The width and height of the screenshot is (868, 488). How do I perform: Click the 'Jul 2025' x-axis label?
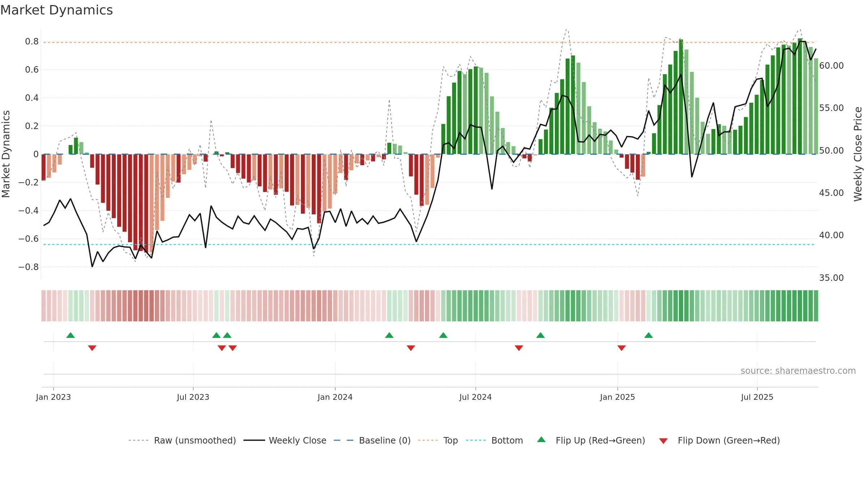pyautogui.click(x=757, y=397)
